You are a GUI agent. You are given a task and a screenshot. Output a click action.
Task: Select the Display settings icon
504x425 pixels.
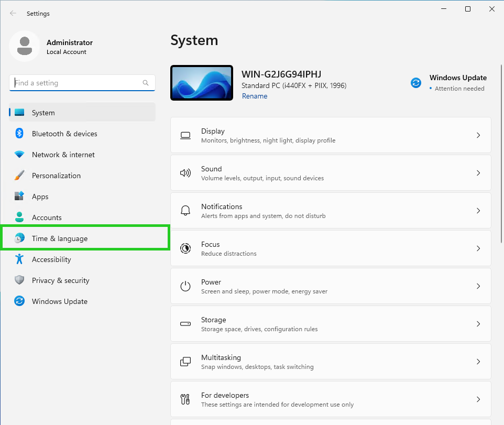tap(185, 135)
